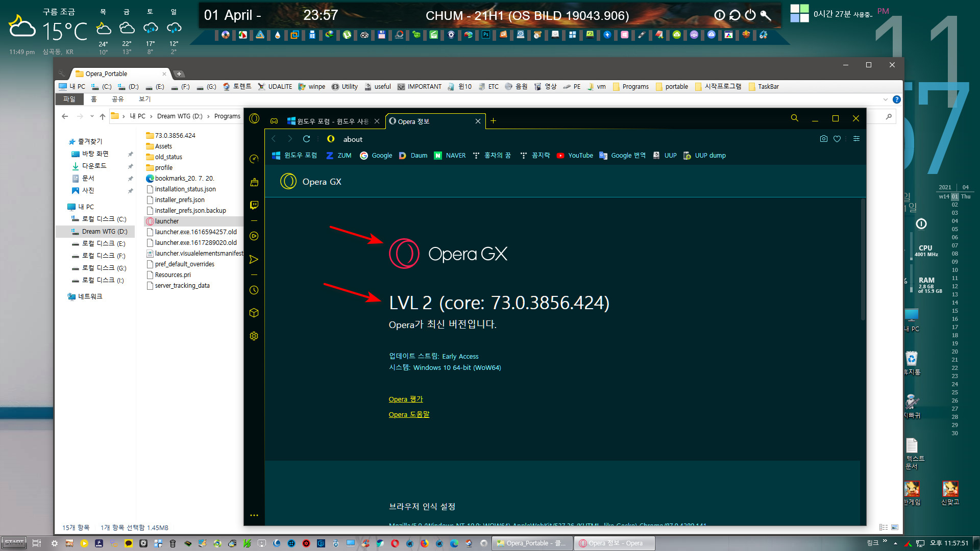
Task: Open new tab with plus button
Action: 493,121
